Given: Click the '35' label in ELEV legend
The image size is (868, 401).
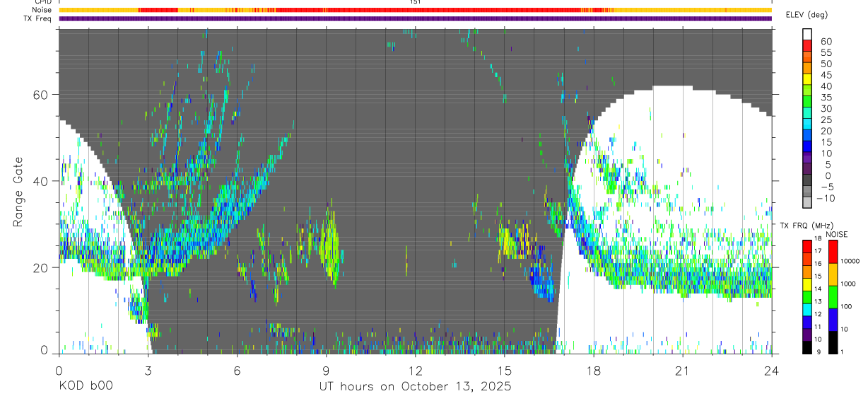Looking at the screenshot, I should tap(826, 98).
